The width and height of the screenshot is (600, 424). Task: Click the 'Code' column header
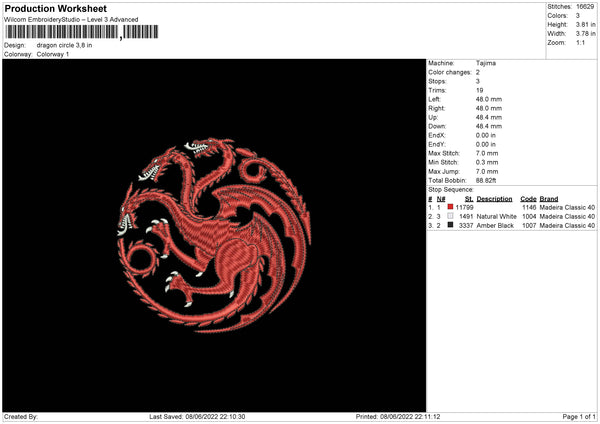click(528, 199)
